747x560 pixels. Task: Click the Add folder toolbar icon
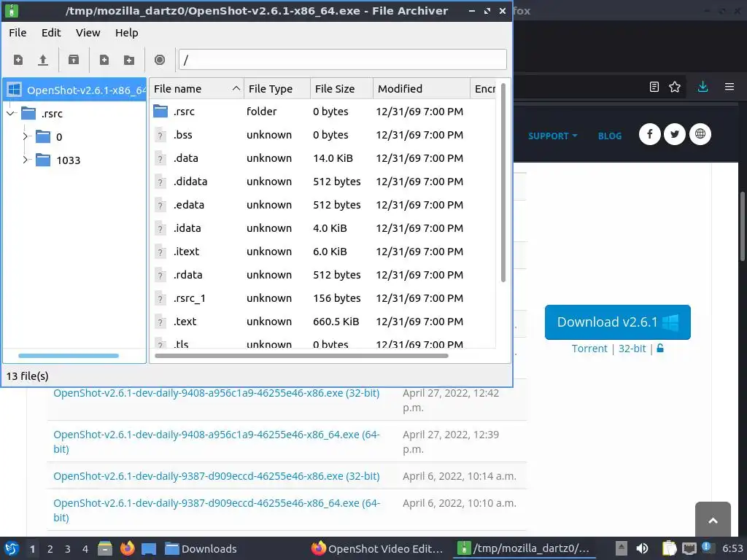(x=128, y=60)
